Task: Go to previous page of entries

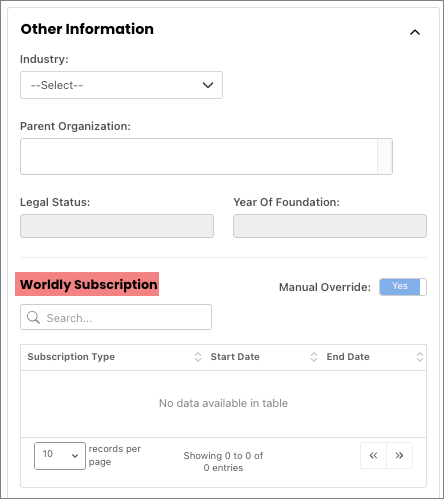Action: pyautogui.click(x=373, y=455)
